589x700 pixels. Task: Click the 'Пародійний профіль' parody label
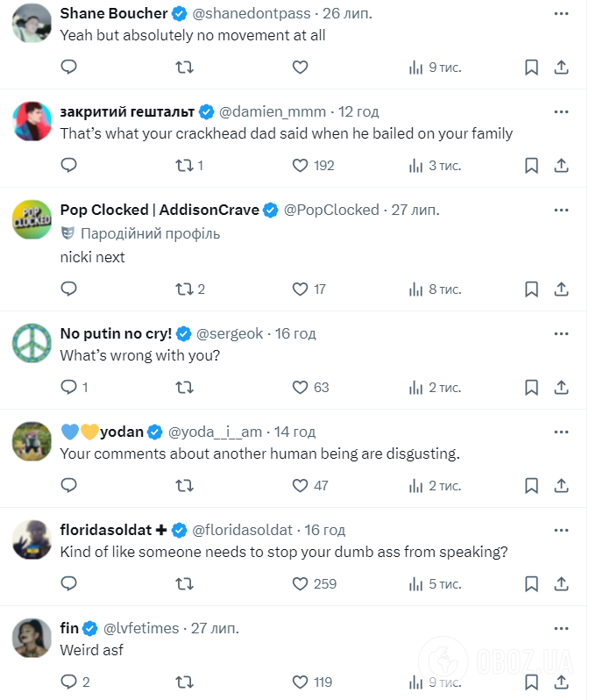pyautogui.click(x=150, y=233)
